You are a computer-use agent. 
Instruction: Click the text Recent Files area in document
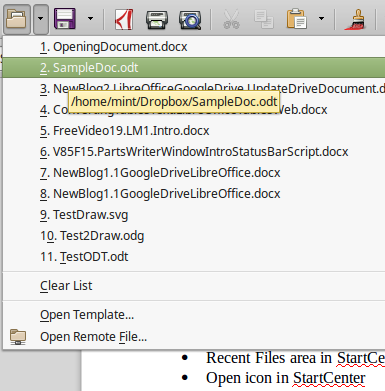pyautogui.click(x=269, y=358)
